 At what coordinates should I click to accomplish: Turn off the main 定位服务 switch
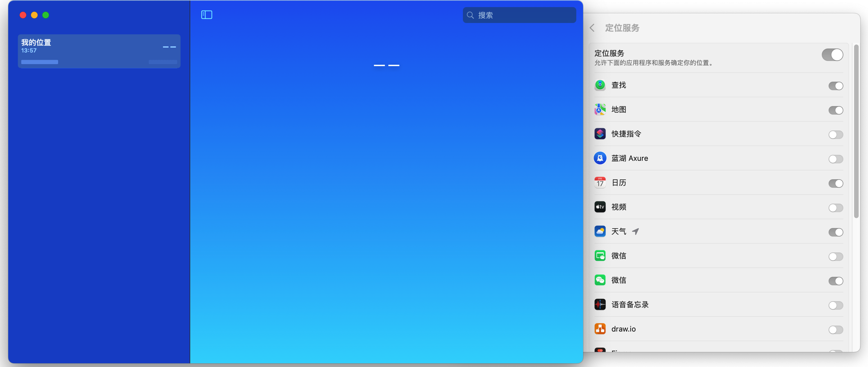pos(832,55)
